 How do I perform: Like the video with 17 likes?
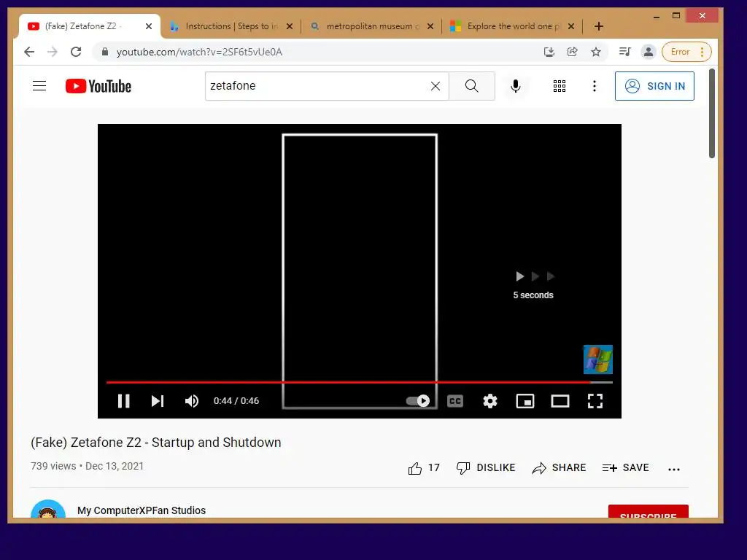point(424,468)
